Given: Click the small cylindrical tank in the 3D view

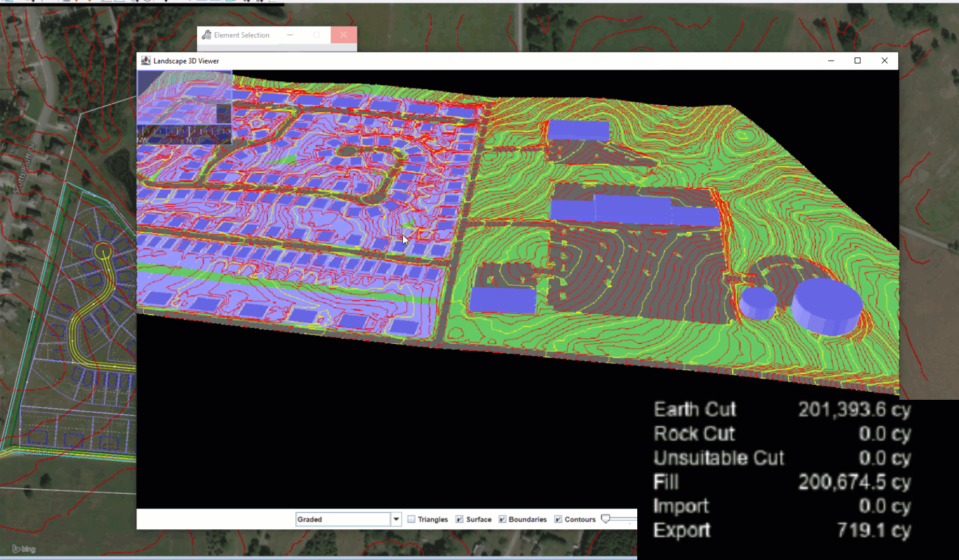Looking at the screenshot, I should click(x=758, y=303).
